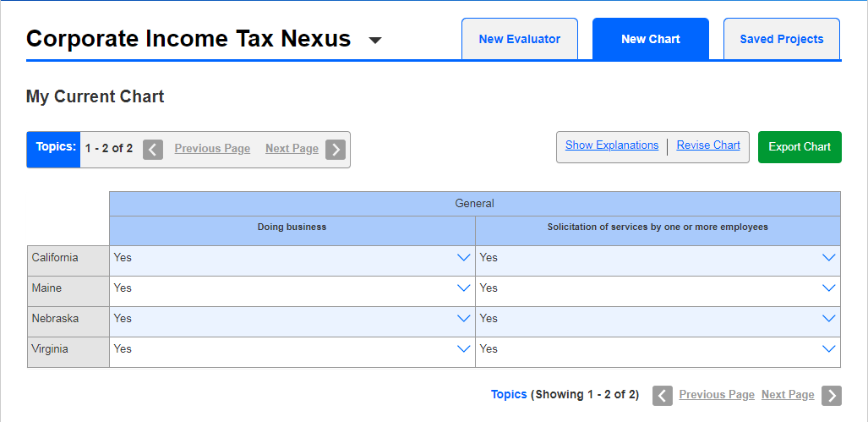Screen dimensions: 868x422
Task: Select the New Chart tab
Action: 650,39
